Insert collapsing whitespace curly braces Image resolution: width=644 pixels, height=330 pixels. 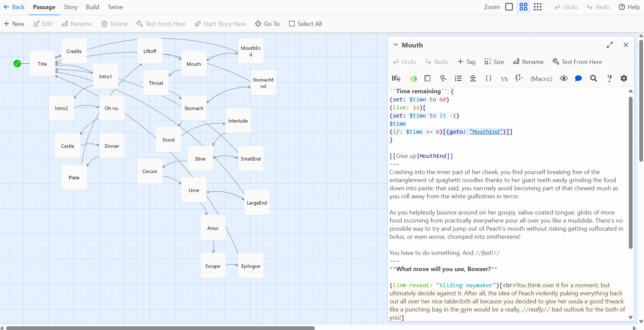489,78
